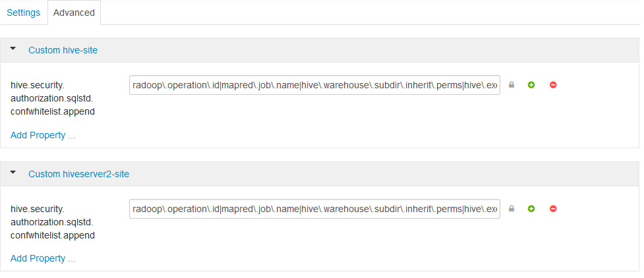The width and height of the screenshot is (644, 278).
Task: Focus the confwhitelist.append value field in hiveserver2-site
Action: pyautogui.click(x=314, y=209)
